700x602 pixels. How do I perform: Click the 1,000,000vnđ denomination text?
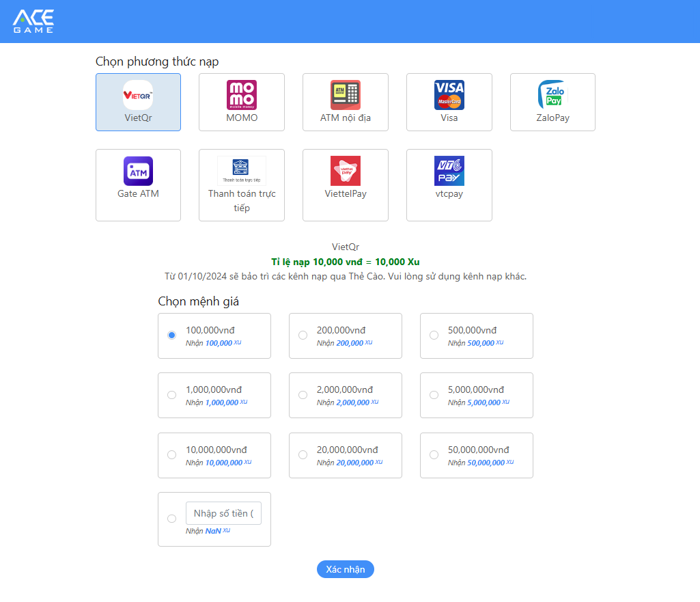[214, 390]
